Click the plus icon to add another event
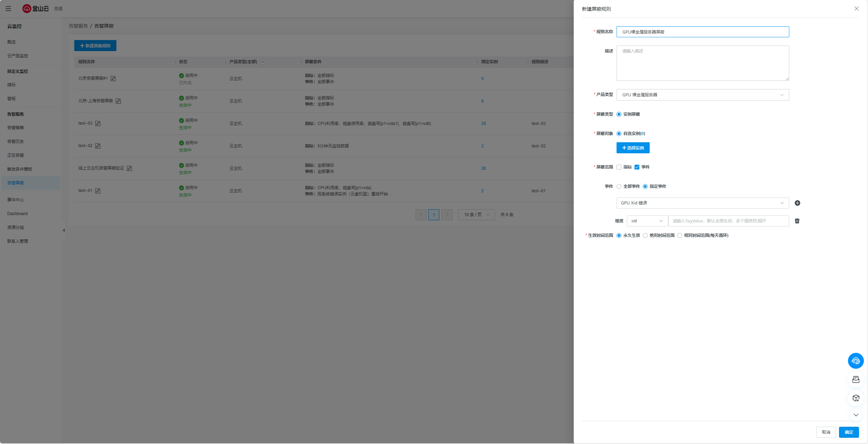 pos(797,203)
